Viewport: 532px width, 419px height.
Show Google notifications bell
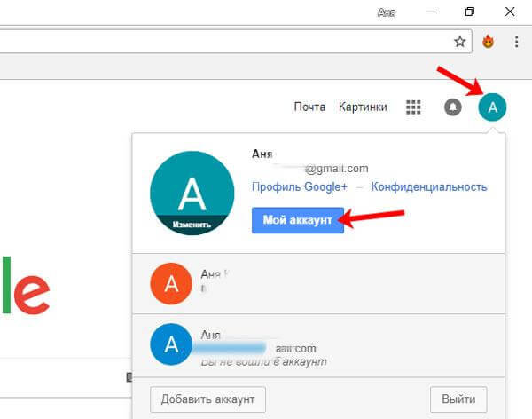pyautogui.click(x=453, y=107)
